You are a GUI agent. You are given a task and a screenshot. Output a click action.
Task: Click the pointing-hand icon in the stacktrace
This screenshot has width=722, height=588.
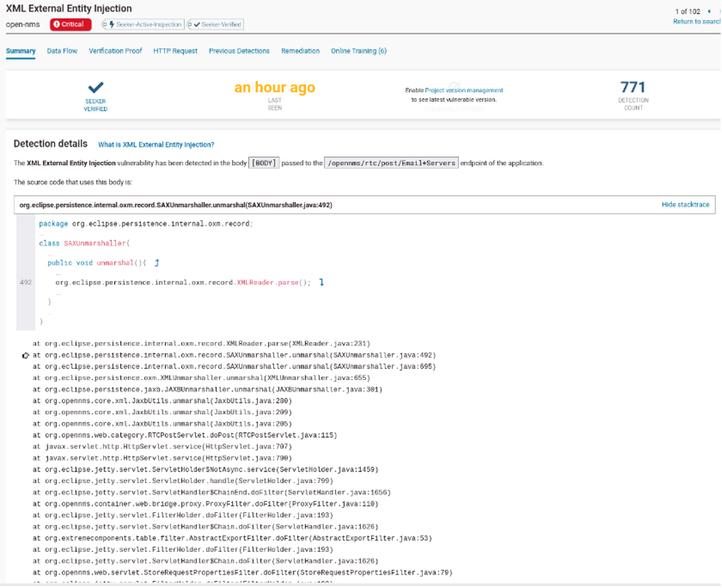(x=25, y=356)
